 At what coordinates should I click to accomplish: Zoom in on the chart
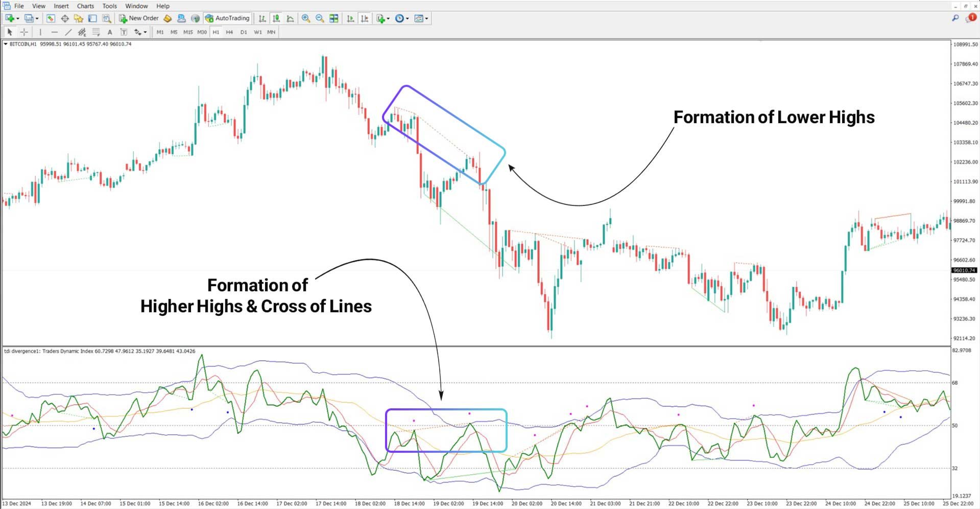tap(306, 18)
